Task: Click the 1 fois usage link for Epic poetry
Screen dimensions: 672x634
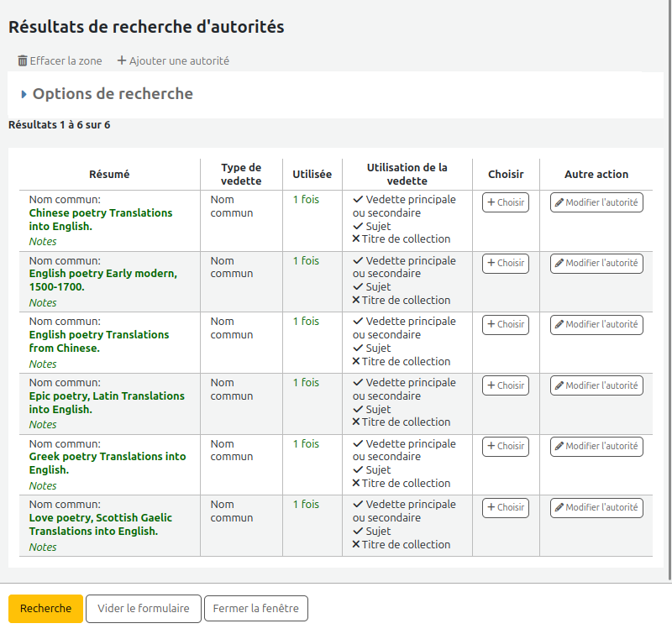Action: [x=306, y=383]
